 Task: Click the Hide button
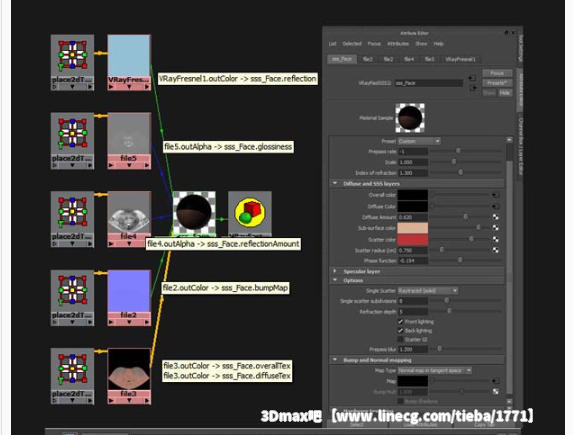(x=505, y=93)
